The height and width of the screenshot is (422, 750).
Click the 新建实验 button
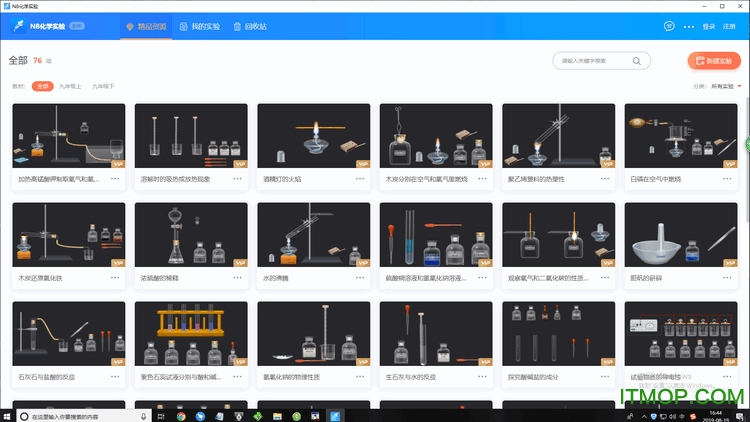[714, 61]
